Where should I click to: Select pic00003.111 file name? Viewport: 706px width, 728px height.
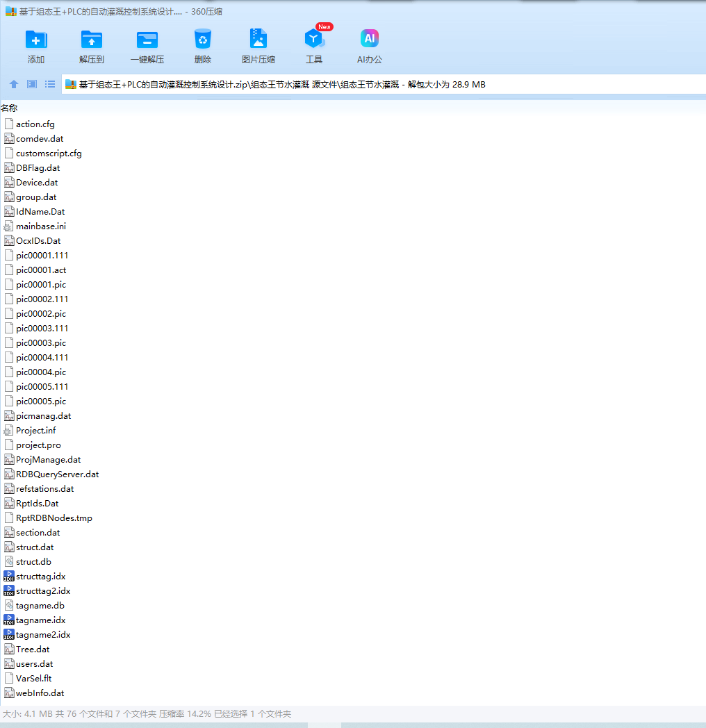pos(42,329)
